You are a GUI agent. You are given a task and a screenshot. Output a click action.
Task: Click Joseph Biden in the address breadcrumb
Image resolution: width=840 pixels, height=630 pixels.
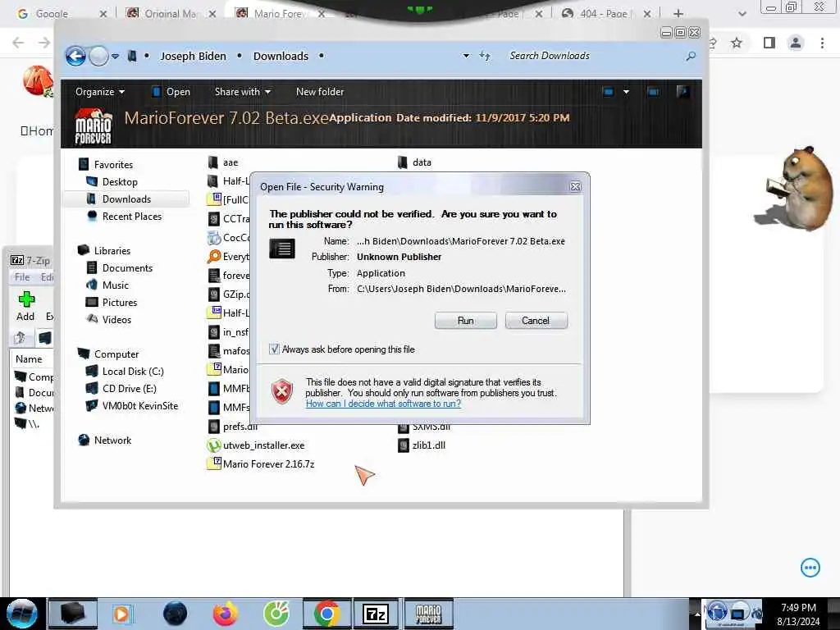tap(193, 57)
